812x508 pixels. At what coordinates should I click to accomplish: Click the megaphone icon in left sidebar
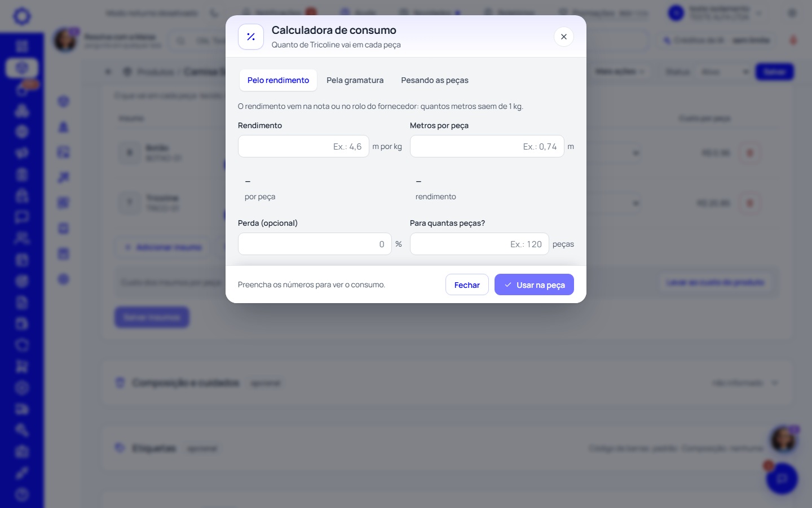22,153
